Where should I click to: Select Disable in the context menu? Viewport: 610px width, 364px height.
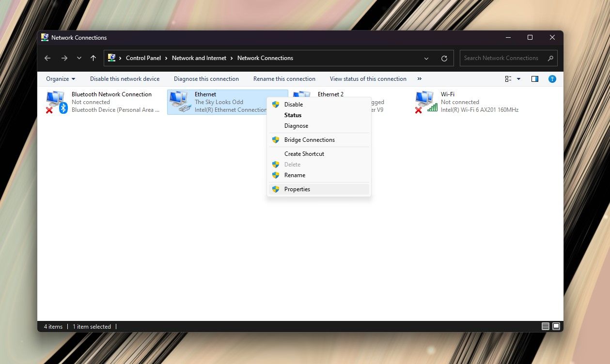coord(293,105)
